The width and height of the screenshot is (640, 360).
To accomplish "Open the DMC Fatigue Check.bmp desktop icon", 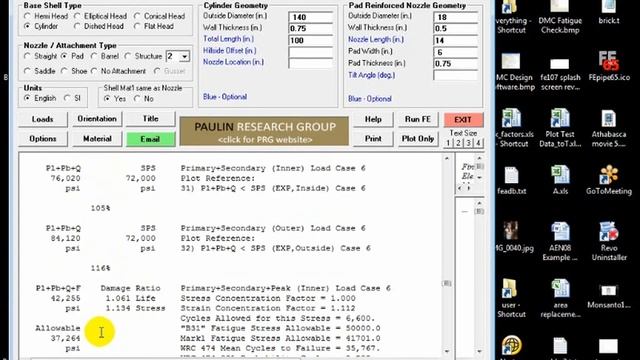I will [560, 17].
